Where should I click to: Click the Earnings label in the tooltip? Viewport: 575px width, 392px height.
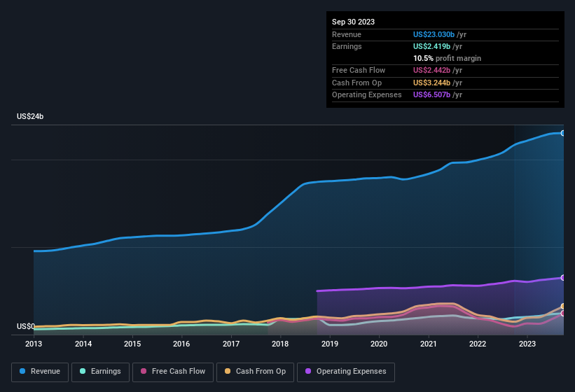tap(347, 46)
